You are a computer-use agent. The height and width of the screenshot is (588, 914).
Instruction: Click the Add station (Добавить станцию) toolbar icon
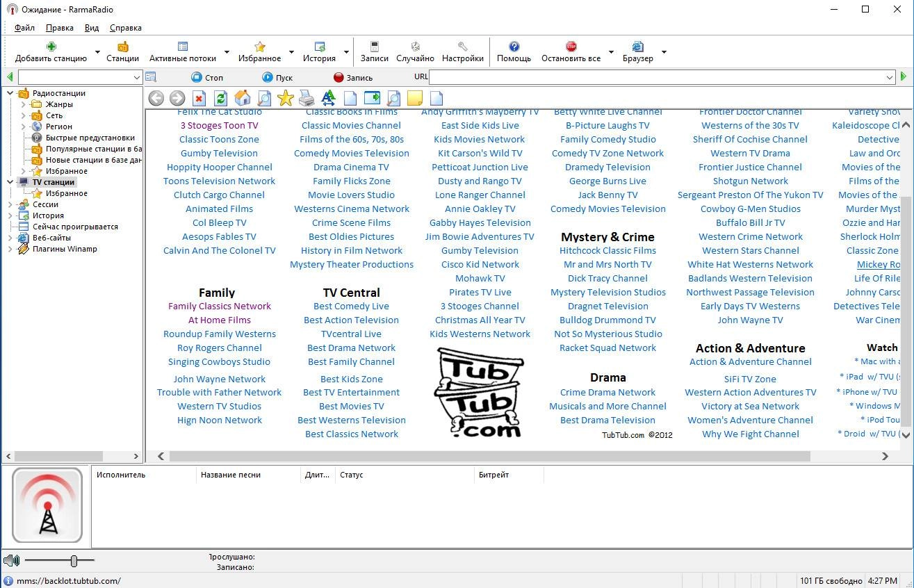[x=51, y=47]
